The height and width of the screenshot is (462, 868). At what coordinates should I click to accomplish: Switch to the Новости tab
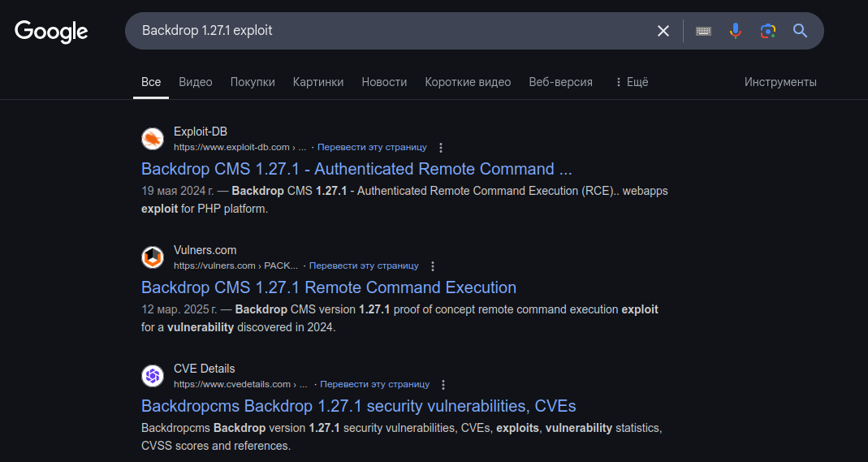point(384,82)
